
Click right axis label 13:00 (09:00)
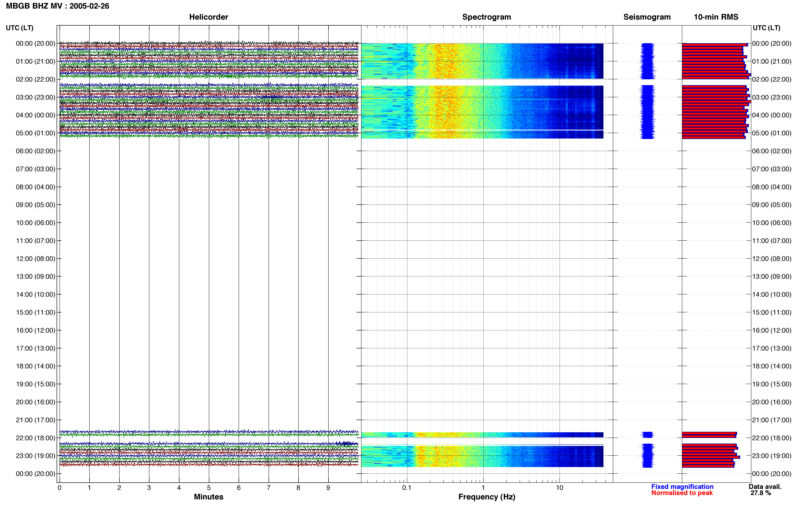[x=772, y=277]
